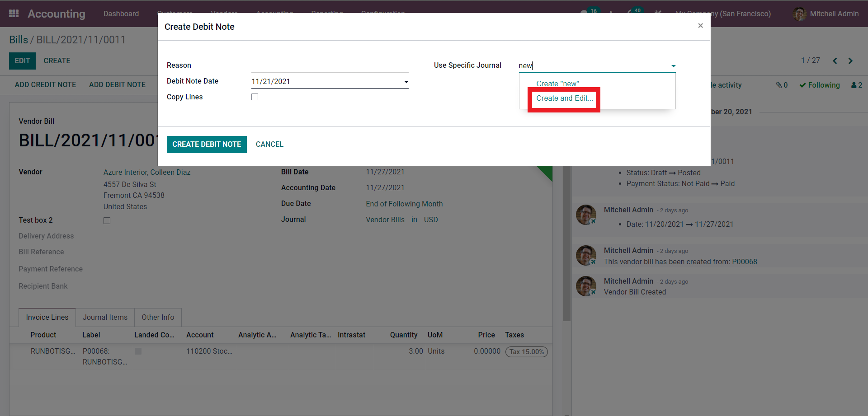
Task: Sort by Product column header
Action: 43,335
